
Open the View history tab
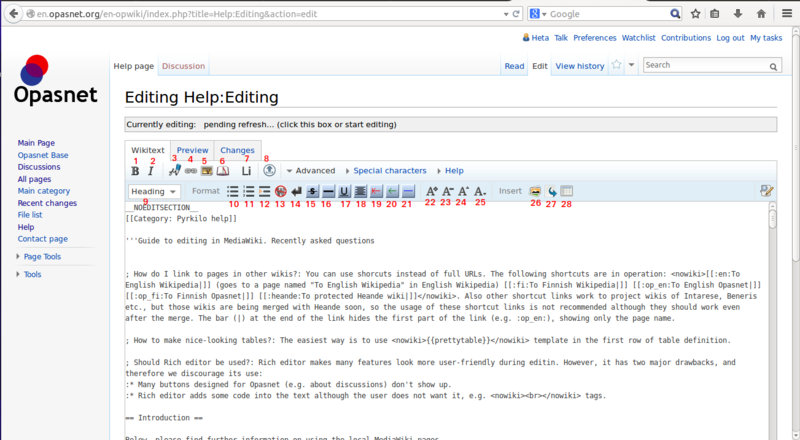(x=579, y=66)
